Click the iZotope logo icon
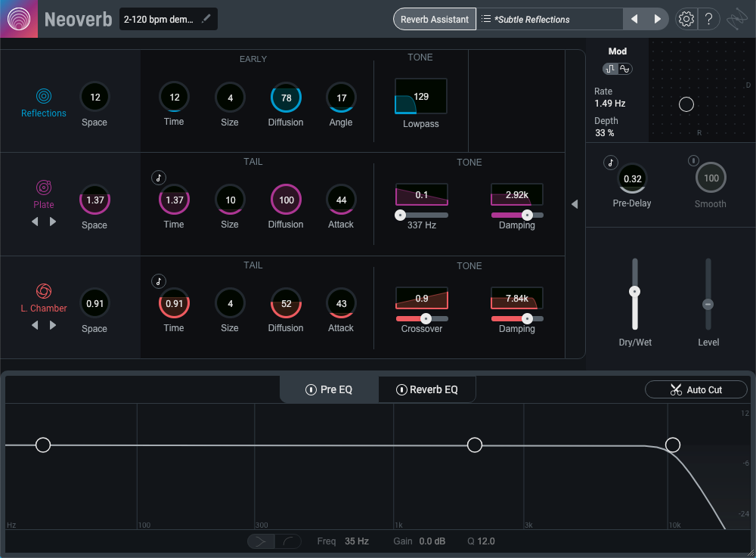This screenshot has height=558, width=756. pos(737,19)
